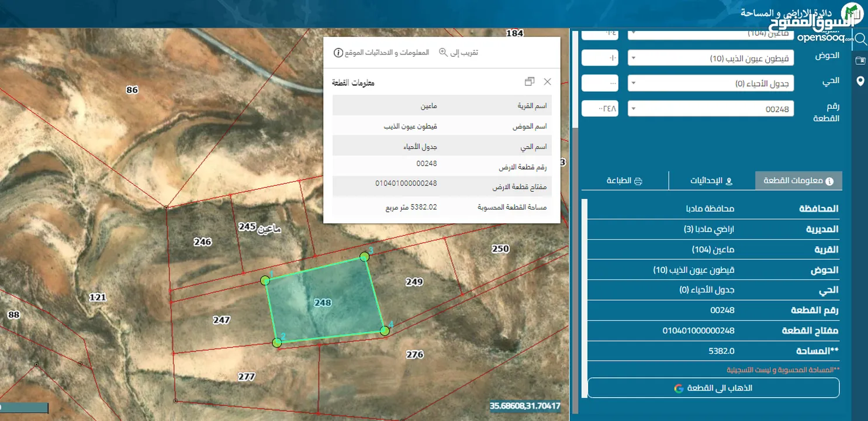The width and height of the screenshot is (868, 421).
Task: Select parcel 277 on the map
Action: click(247, 377)
